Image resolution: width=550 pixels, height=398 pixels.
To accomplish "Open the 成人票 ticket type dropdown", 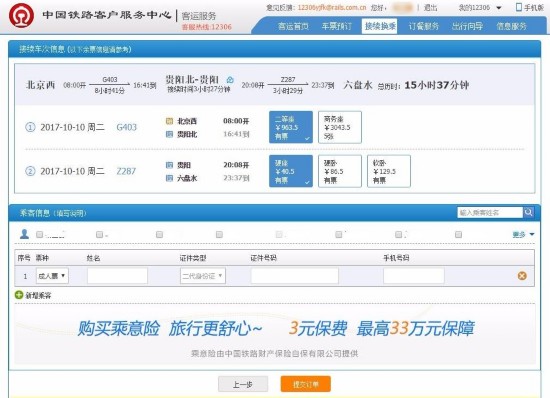I will 52,276.
